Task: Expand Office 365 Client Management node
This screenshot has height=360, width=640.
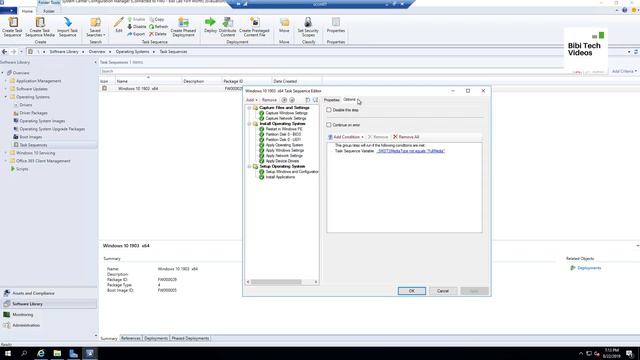Action: pos(6,161)
